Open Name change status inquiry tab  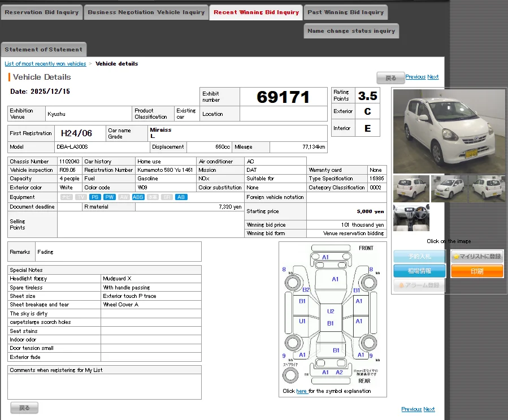(x=351, y=31)
